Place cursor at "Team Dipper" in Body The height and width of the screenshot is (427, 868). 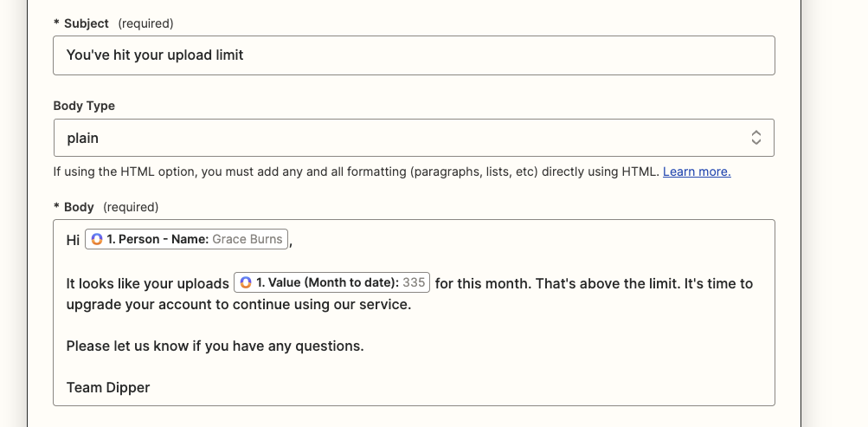coord(108,388)
